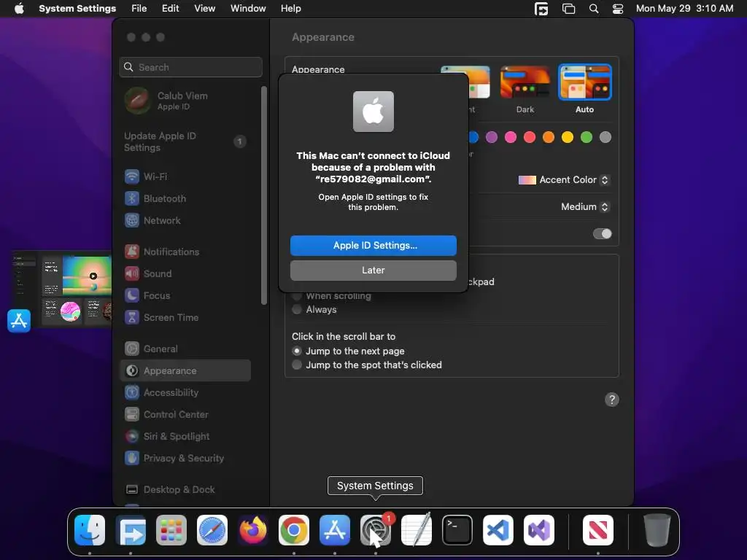This screenshot has height=560, width=747.
Task: Open the Edit menu
Action: tap(170, 9)
